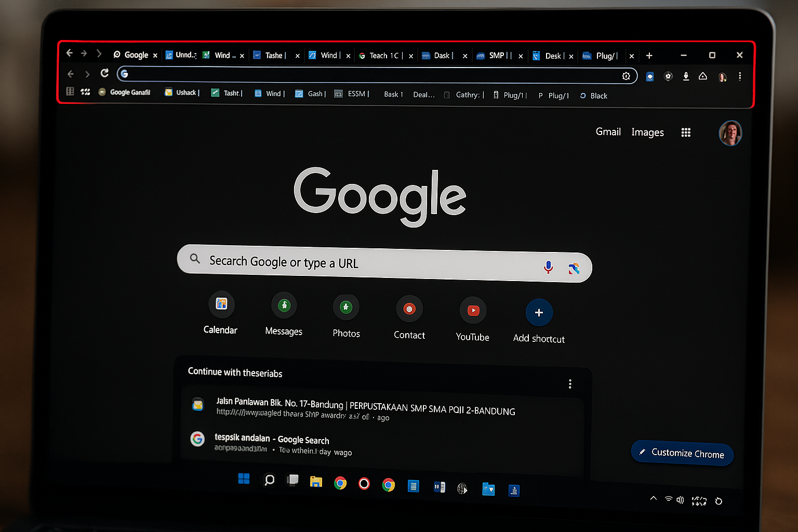The width and height of the screenshot is (798, 532).
Task: Open the Bask 1 bookmark
Action: pyautogui.click(x=393, y=94)
